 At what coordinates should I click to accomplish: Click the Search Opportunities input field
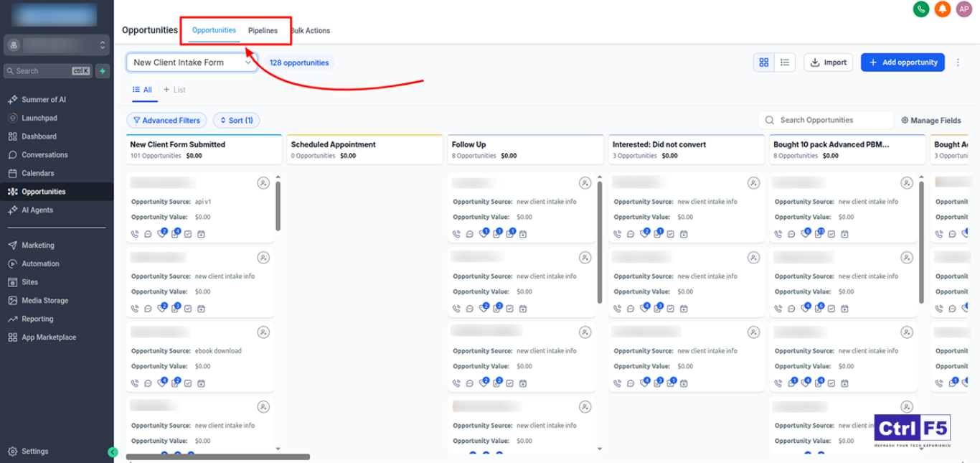(832, 120)
